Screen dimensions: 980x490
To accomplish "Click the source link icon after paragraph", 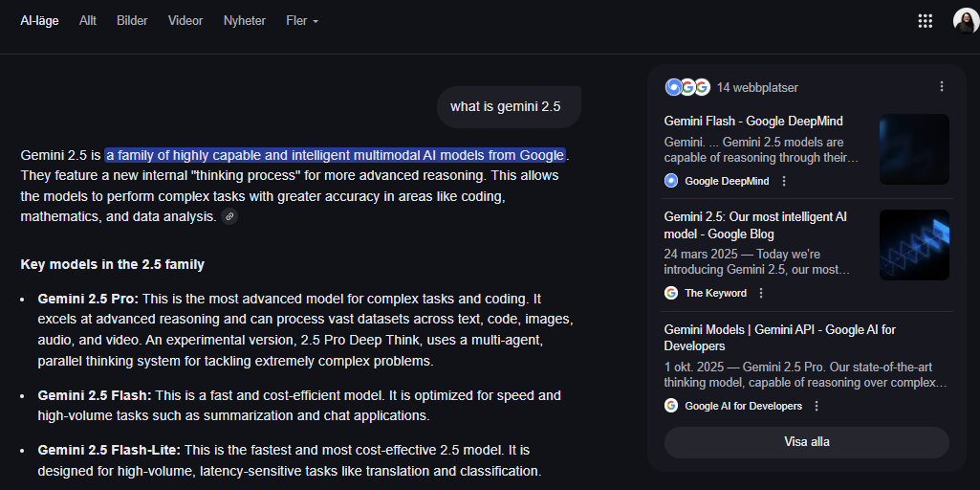I will tap(229, 217).
